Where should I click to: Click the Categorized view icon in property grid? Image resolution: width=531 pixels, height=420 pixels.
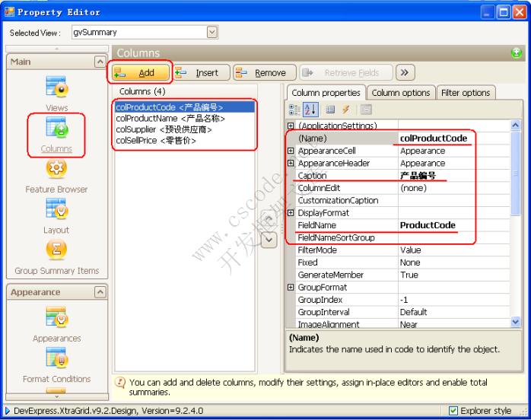tap(295, 110)
